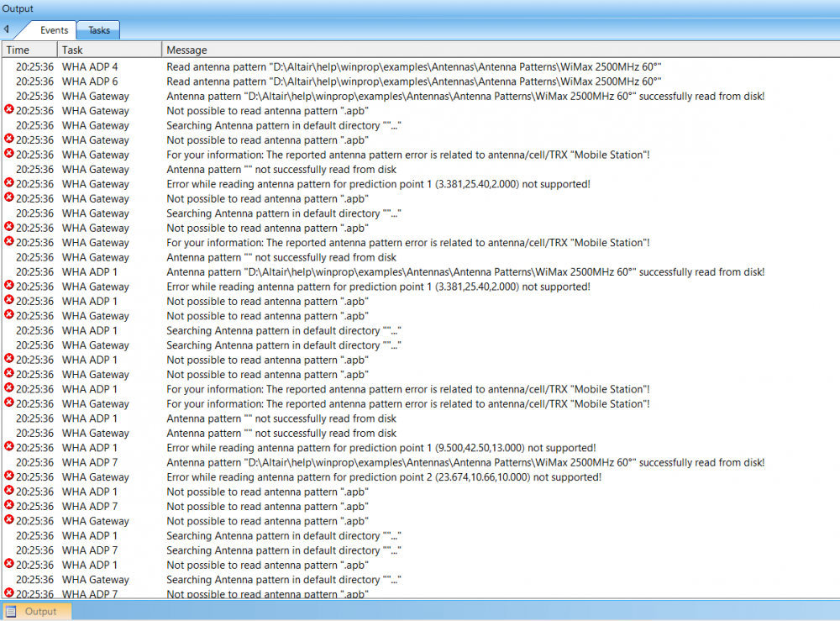Viewport: 840px width, 621px height.
Task: Click the left tab-scroll arrow beside Events
Action: 7,29
